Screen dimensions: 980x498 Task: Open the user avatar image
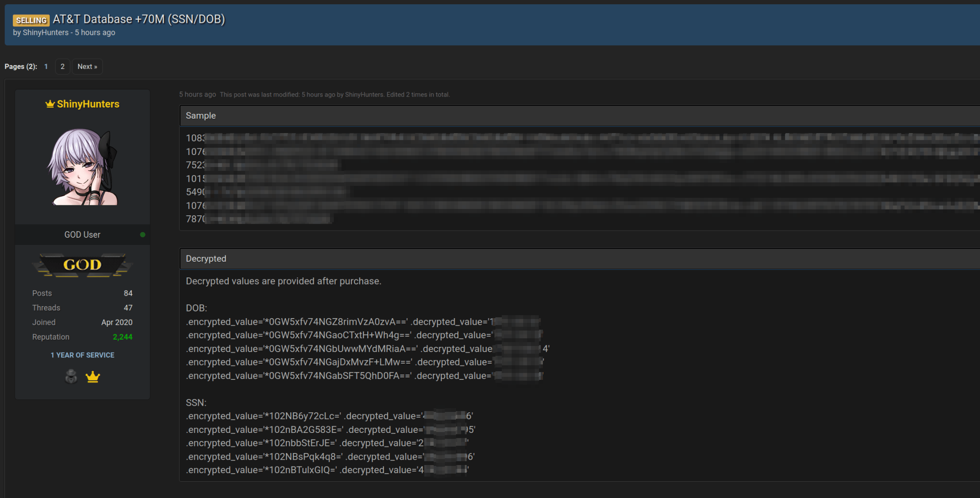pos(82,167)
